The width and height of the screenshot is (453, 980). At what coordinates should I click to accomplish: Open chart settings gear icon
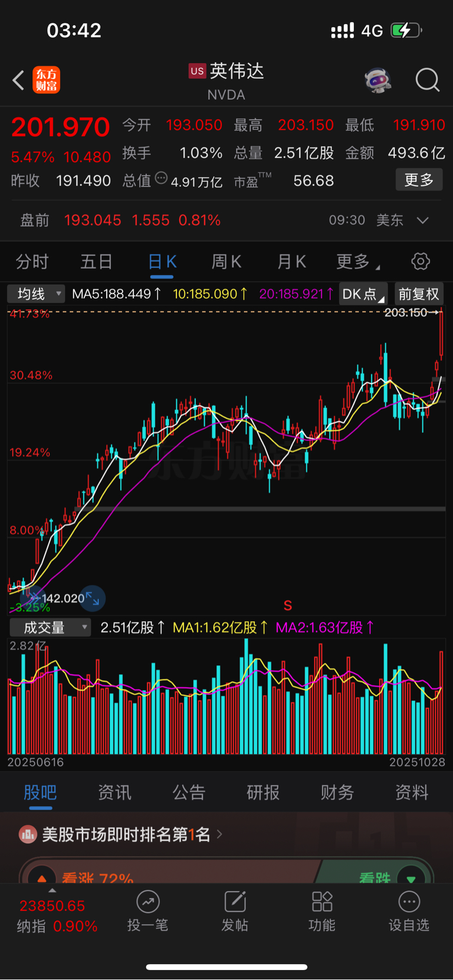421,261
